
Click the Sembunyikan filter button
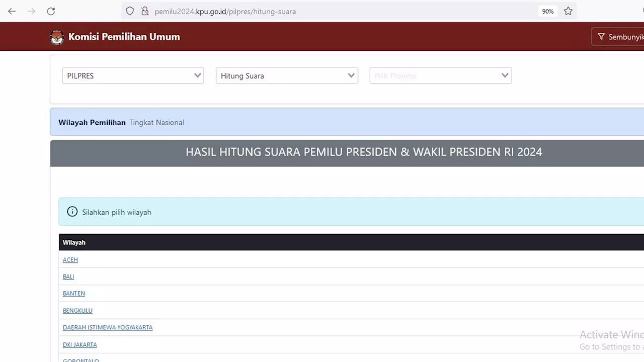tap(618, 37)
